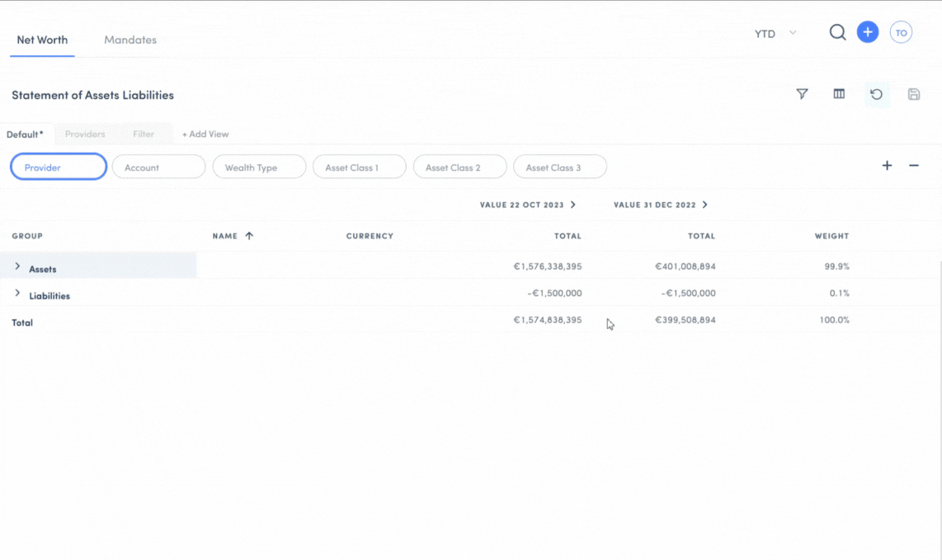Screen dimensions: 942x560
Task: Open the Providers view tab
Action: (85, 134)
